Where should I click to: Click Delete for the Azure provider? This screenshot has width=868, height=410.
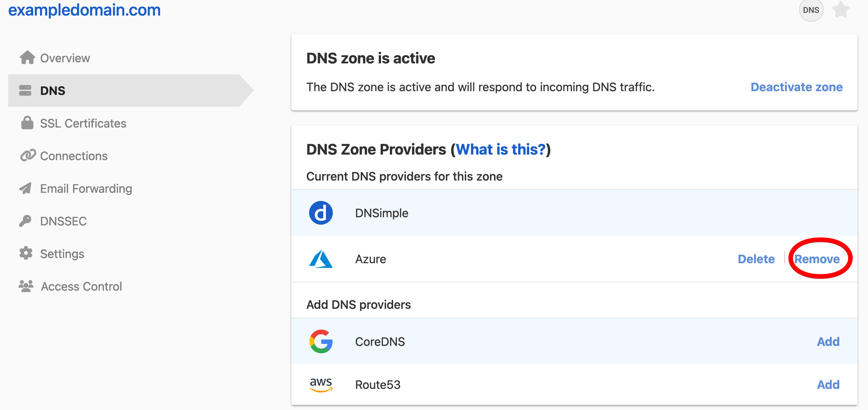pyautogui.click(x=756, y=259)
